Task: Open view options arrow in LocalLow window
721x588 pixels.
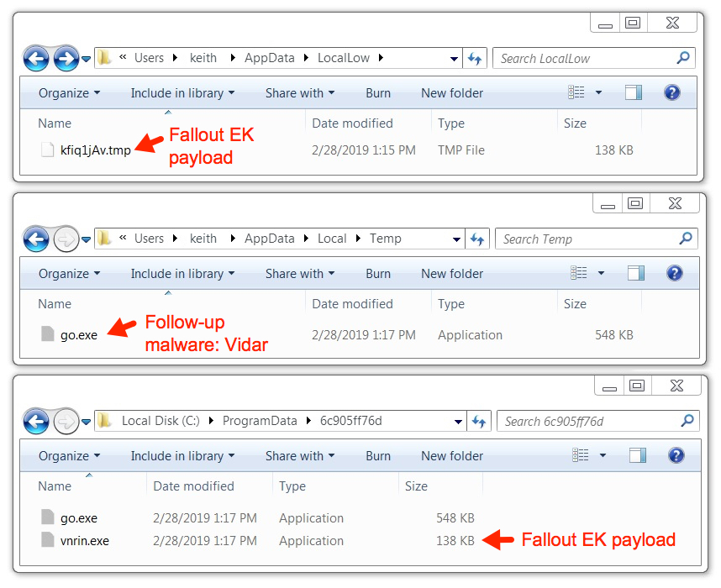Action: (598, 92)
